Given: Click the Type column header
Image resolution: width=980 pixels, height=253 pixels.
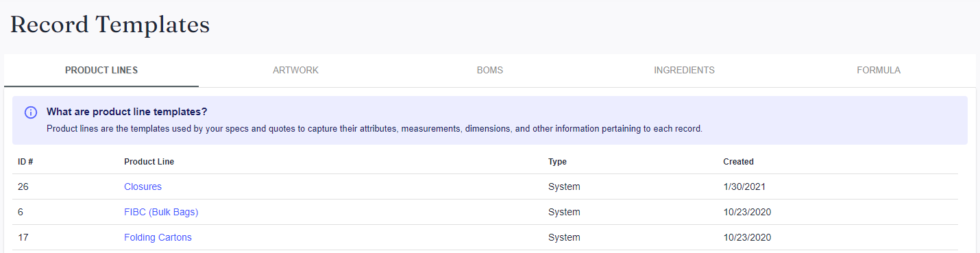Looking at the screenshot, I should pyautogui.click(x=557, y=162).
